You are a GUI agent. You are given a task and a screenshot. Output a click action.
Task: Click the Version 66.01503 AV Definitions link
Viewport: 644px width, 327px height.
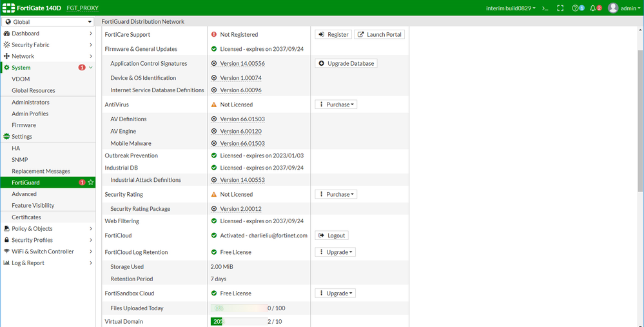pyautogui.click(x=242, y=119)
